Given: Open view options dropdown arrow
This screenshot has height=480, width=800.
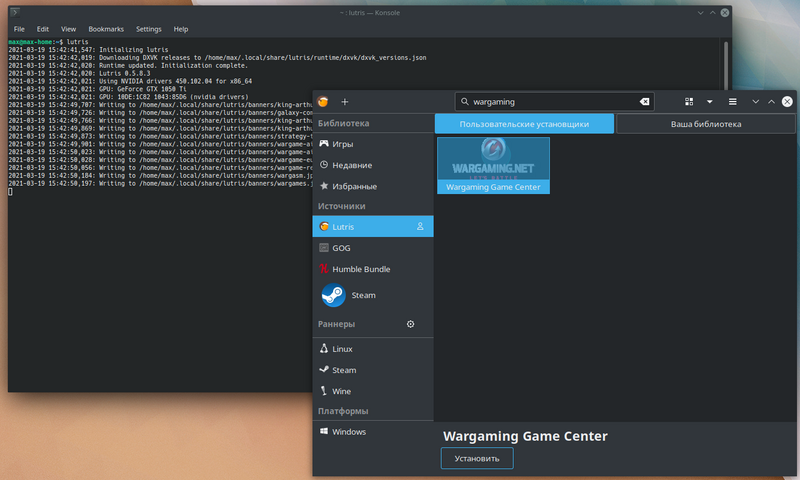Looking at the screenshot, I should [710, 102].
